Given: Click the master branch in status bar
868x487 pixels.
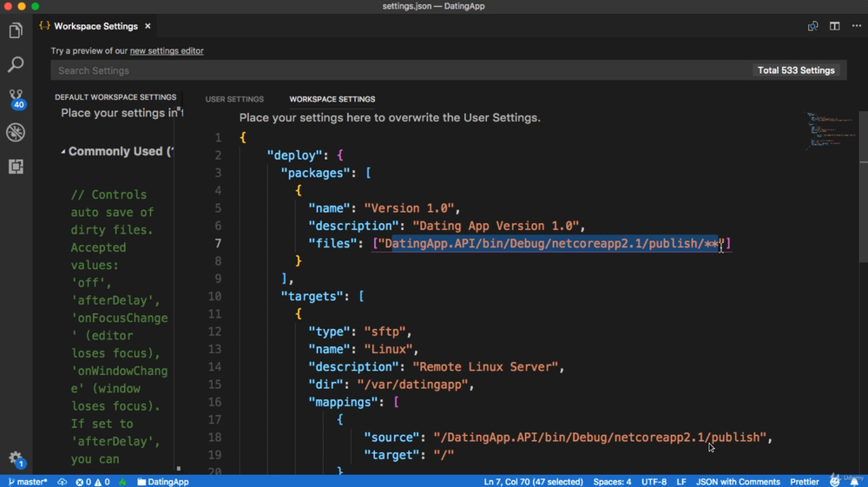Looking at the screenshot, I should [x=28, y=482].
